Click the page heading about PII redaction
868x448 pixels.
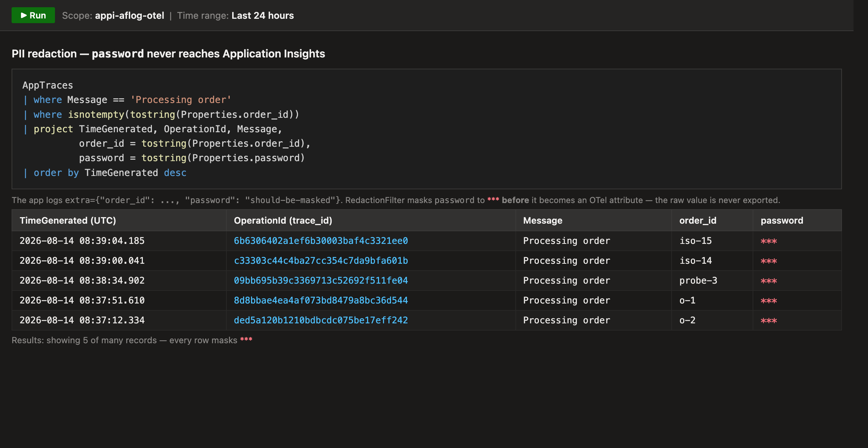tap(168, 53)
